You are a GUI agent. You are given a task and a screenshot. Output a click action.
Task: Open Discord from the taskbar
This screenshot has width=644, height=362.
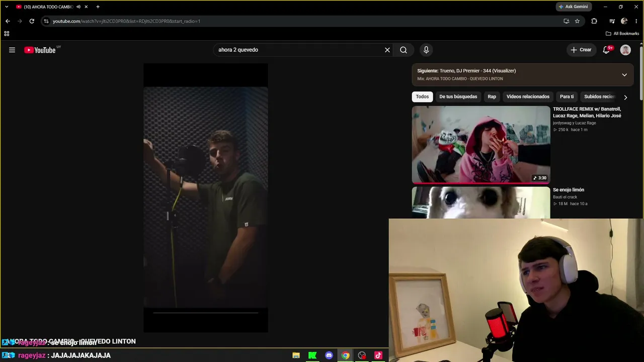click(x=329, y=355)
